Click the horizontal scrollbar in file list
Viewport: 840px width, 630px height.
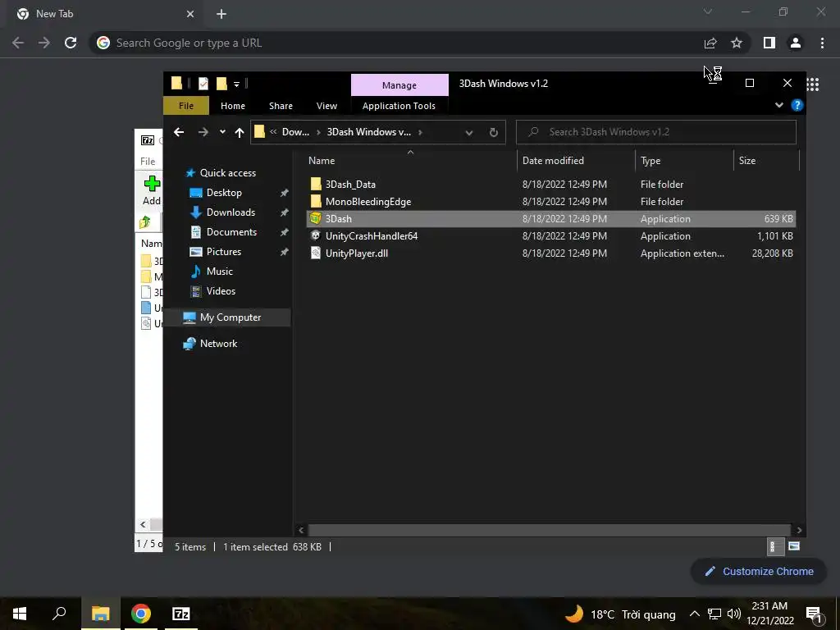550,530
